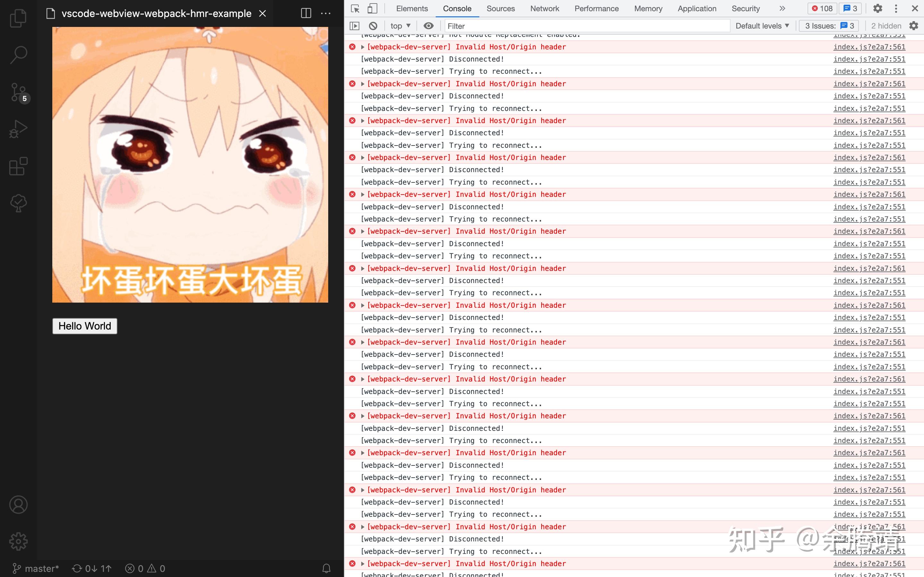Image resolution: width=924 pixels, height=577 pixels.
Task: Switch to the Elements tab
Action: tap(412, 8)
